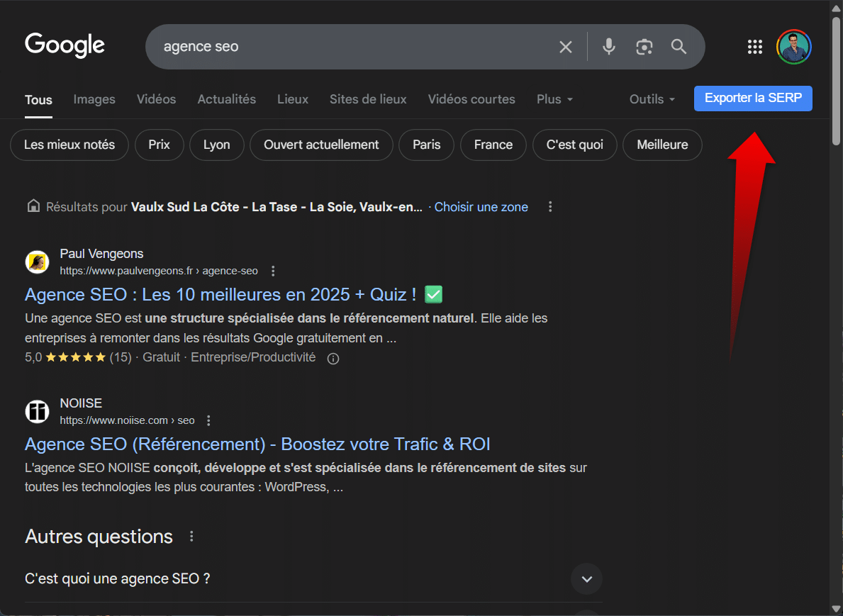Click the magnifying glass search icon
The image size is (843, 616).
679,47
